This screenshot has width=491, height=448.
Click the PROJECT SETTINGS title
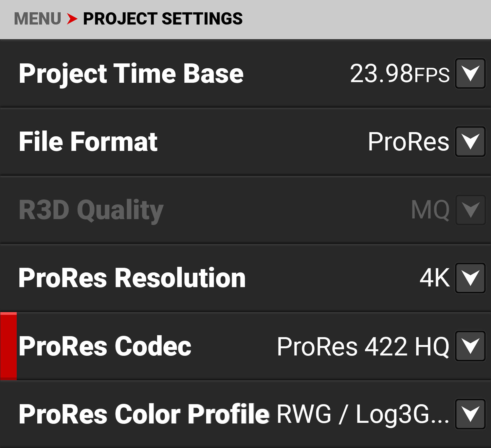pos(162,19)
